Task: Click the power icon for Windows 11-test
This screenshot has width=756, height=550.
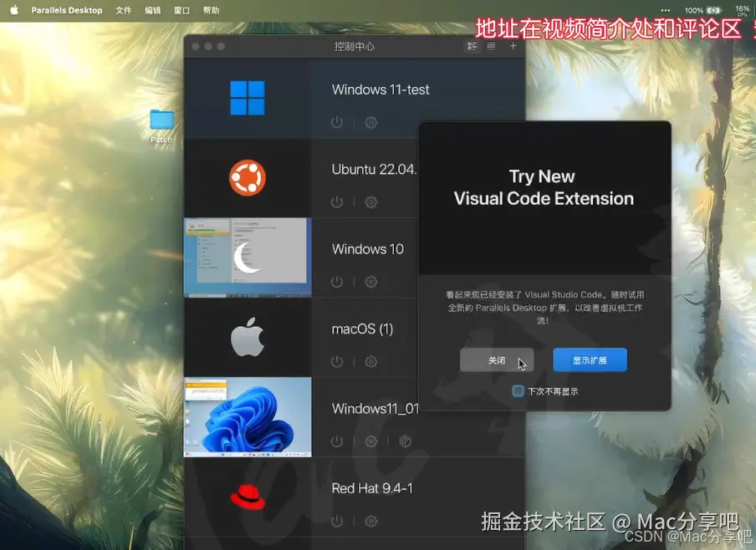Action: point(337,122)
